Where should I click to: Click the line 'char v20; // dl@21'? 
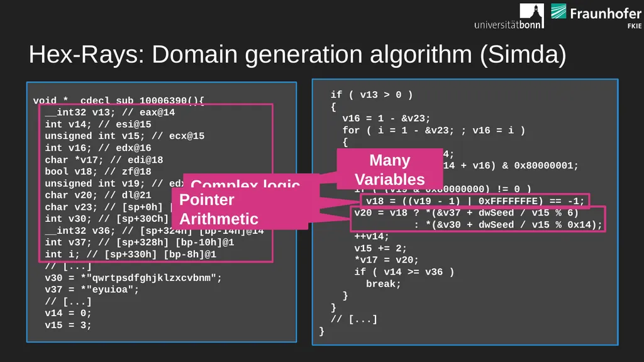click(97, 195)
